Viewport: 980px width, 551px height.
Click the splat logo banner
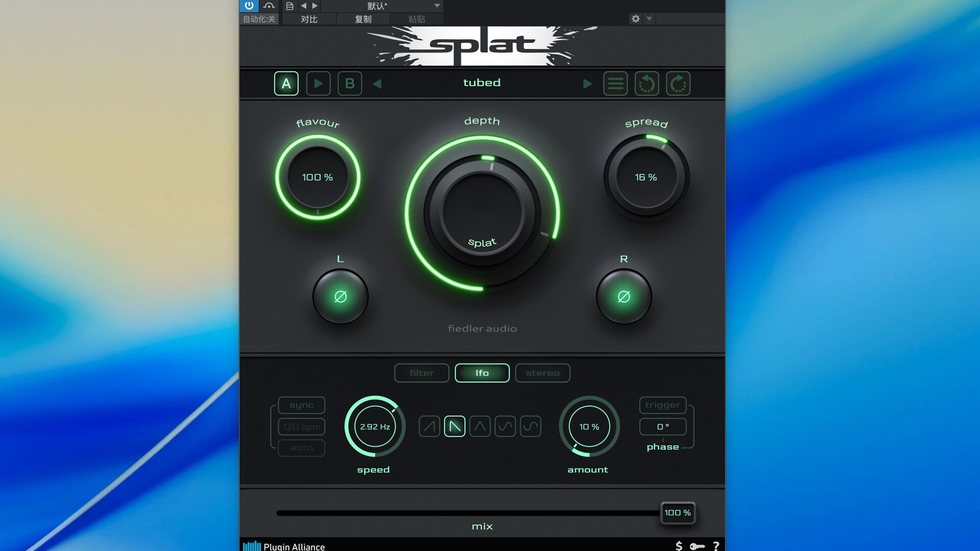(482, 46)
